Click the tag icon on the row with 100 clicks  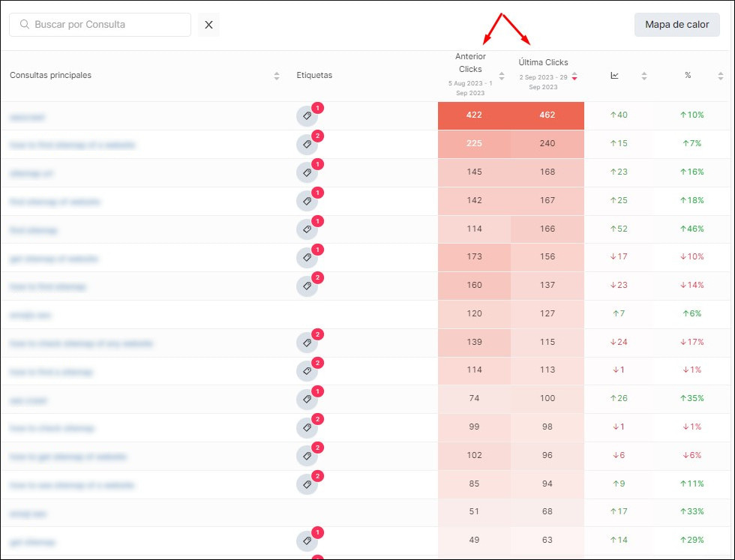(307, 400)
